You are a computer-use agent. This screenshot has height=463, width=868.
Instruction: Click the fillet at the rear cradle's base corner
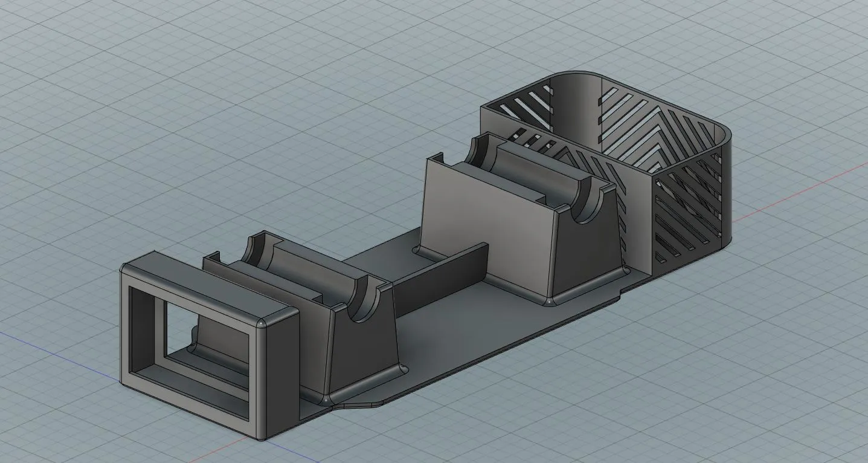point(550,300)
